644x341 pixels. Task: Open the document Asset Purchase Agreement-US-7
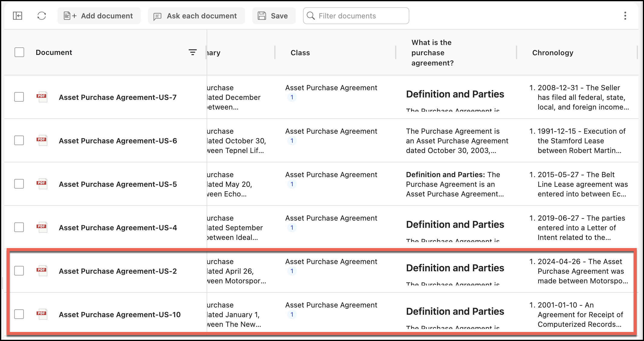[x=118, y=97]
